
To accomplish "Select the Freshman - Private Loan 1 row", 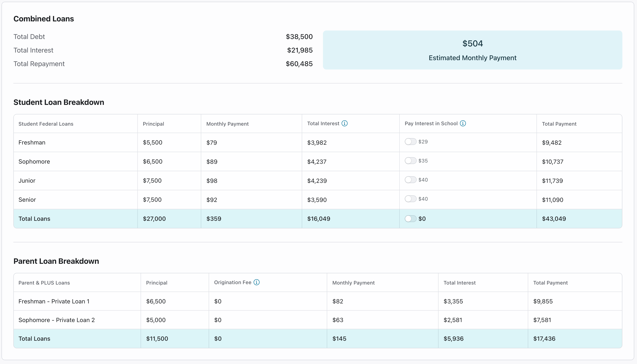I will tap(54, 301).
